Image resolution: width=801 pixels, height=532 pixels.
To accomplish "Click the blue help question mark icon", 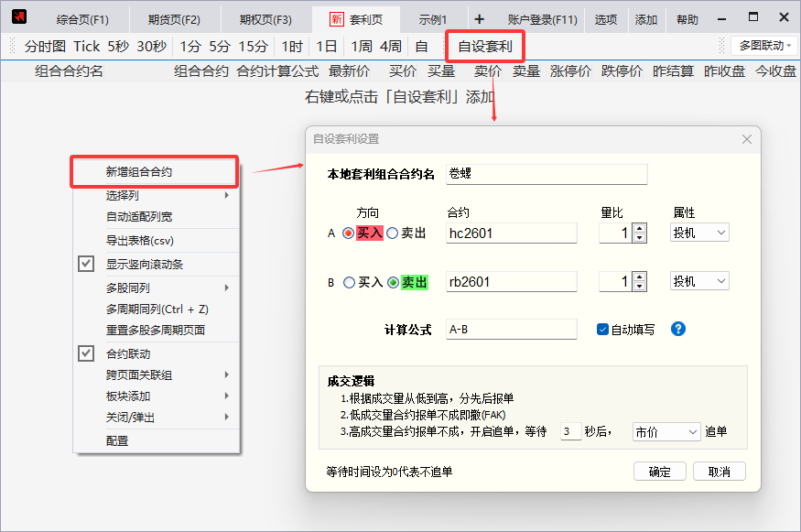I will point(678,330).
